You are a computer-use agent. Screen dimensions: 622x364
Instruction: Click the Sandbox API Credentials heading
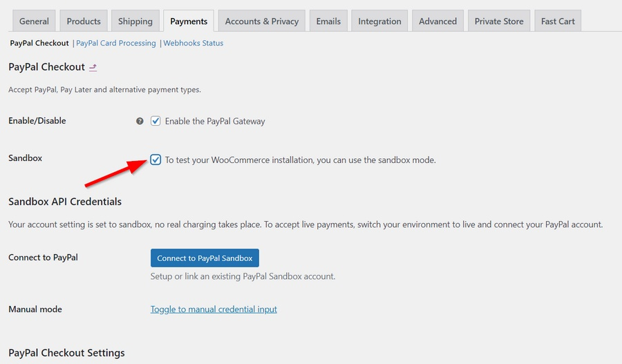(65, 202)
